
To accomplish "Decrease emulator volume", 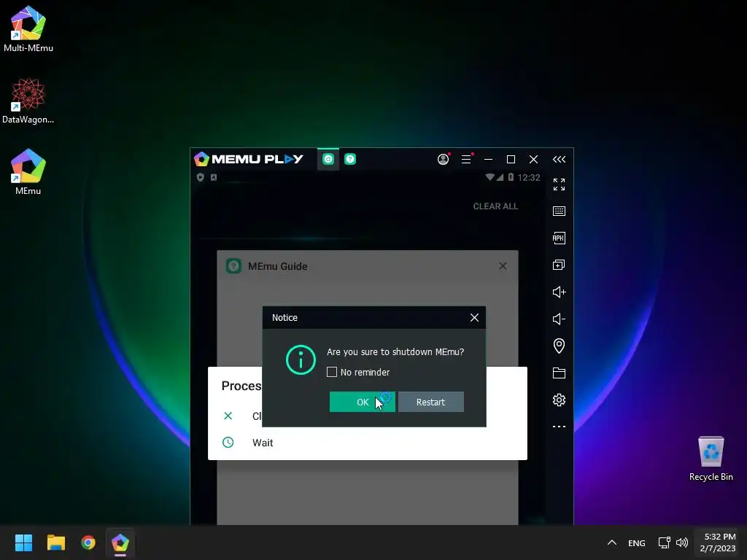I will pyautogui.click(x=560, y=319).
